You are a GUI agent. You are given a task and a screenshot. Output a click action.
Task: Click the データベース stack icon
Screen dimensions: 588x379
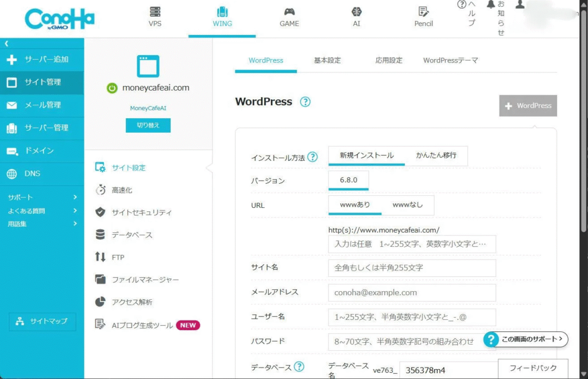100,235
